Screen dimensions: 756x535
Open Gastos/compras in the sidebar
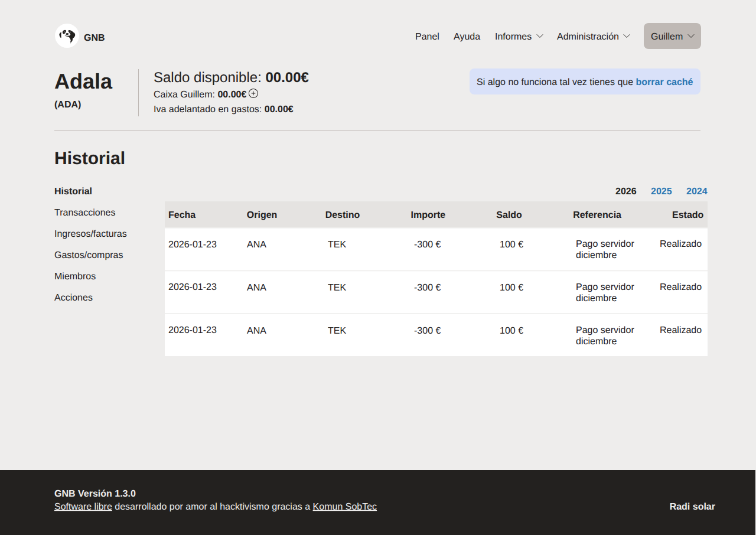pyautogui.click(x=89, y=255)
